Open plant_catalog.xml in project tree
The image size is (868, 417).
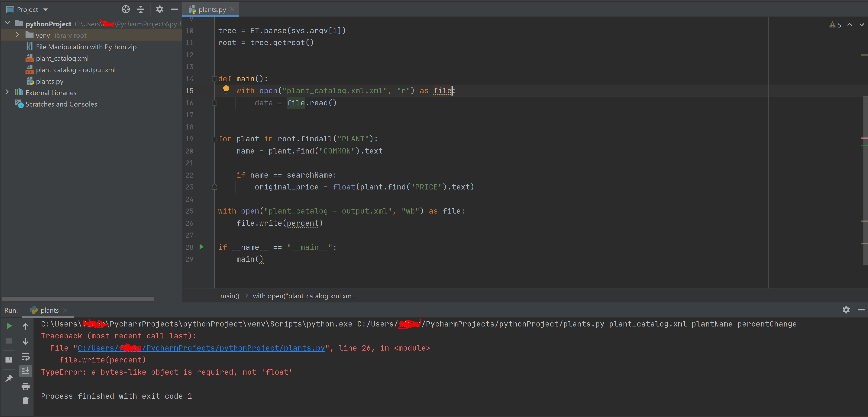pos(62,58)
